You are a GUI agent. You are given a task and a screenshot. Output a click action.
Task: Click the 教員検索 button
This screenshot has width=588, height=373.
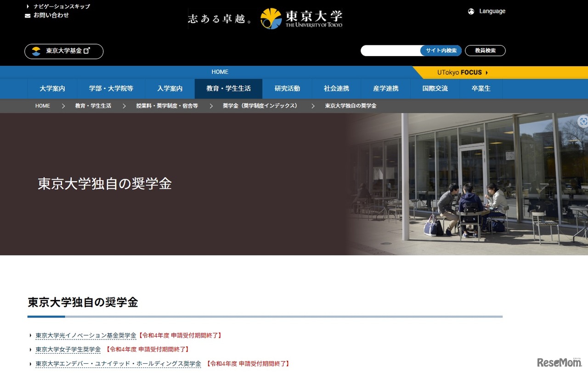click(x=485, y=51)
